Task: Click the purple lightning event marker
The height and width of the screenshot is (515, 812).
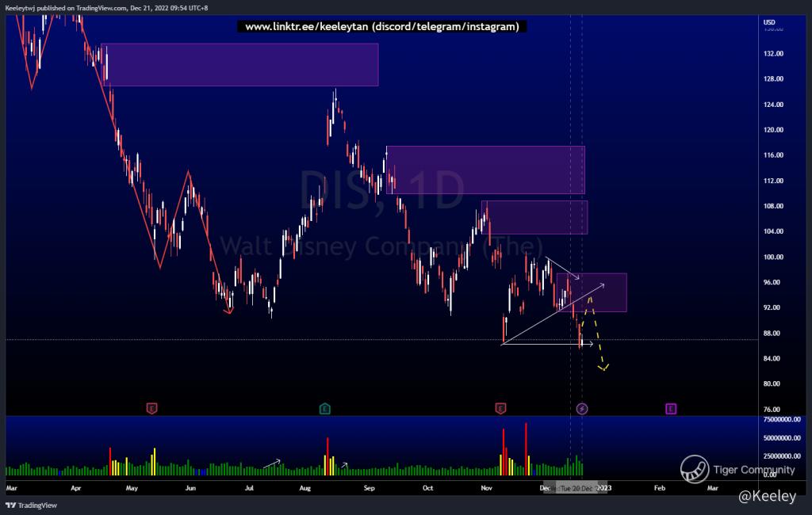Action: point(581,409)
